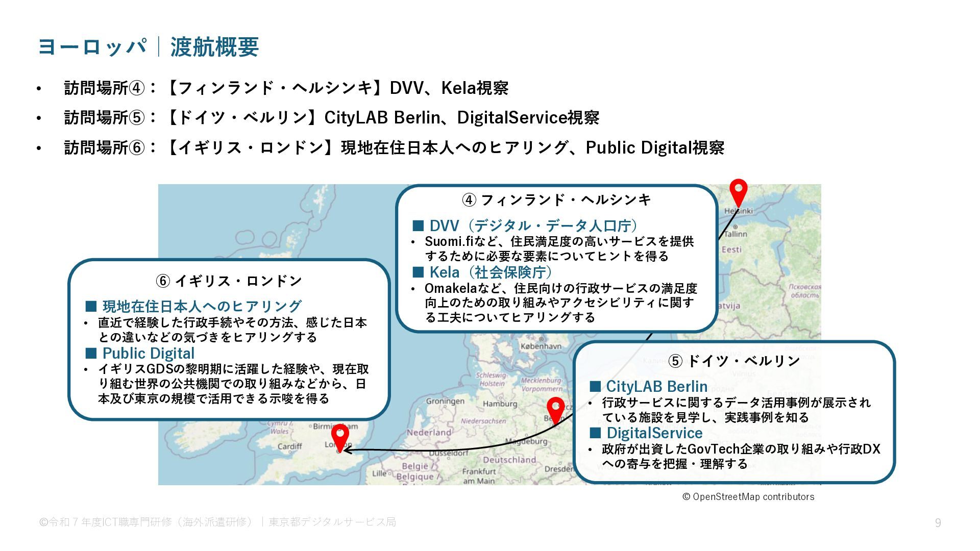Select the ⑤ ドイツ・ベルリン callout heading

(734, 361)
